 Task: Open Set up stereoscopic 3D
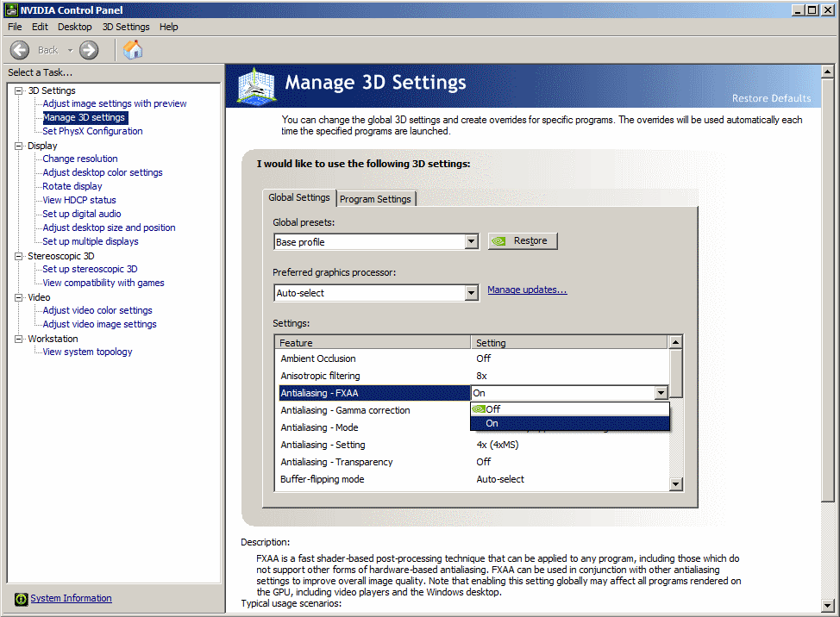tap(90, 269)
